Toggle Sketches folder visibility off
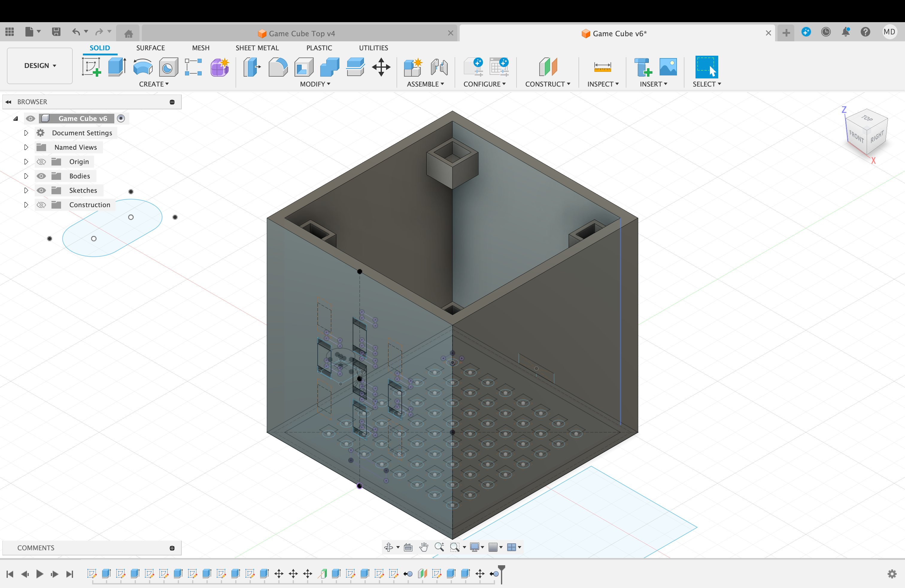 pyautogui.click(x=41, y=190)
